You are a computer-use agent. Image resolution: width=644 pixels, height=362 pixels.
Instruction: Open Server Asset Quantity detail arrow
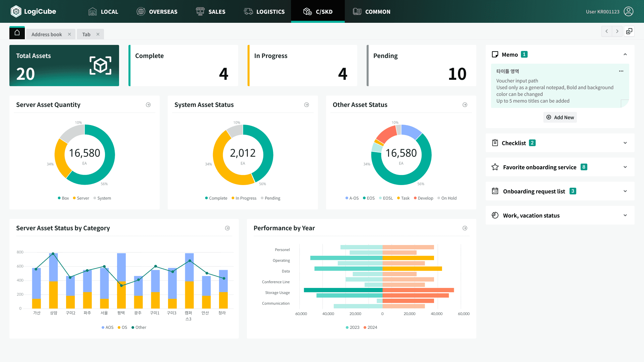click(x=148, y=105)
